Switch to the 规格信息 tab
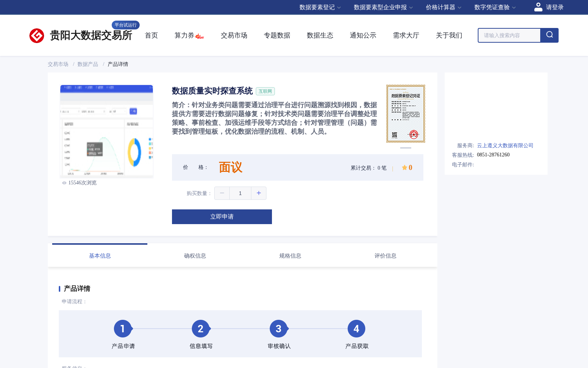This screenshot has height=368, width=588. (x=290, y=256)
